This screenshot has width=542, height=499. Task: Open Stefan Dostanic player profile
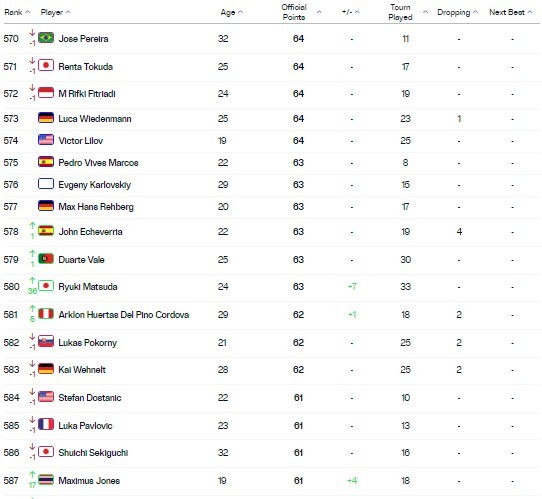(90, 398)
